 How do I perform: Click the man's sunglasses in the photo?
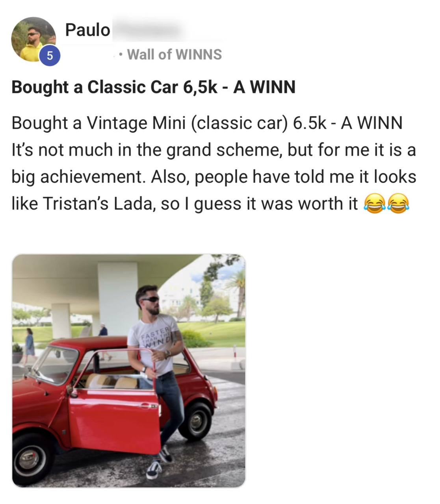[x=150, y=300]
